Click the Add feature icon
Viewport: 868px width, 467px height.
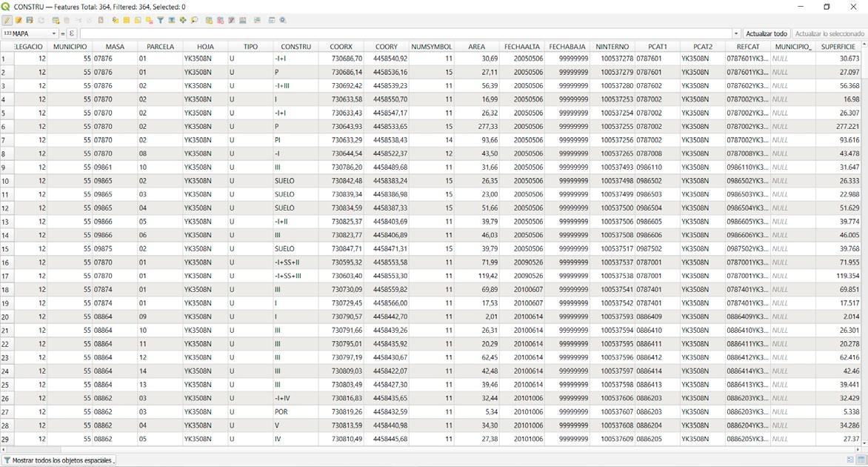point(56,21)
